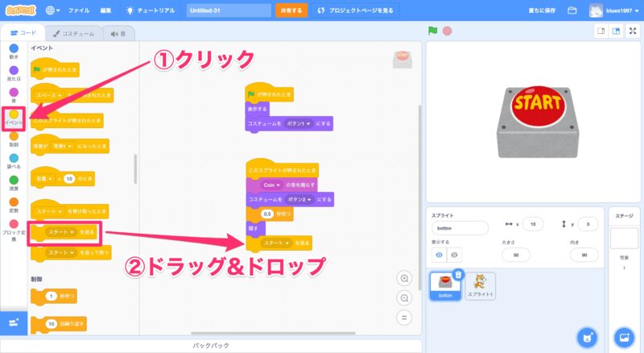Hide sprite using the crossed-eye icon

455,255
